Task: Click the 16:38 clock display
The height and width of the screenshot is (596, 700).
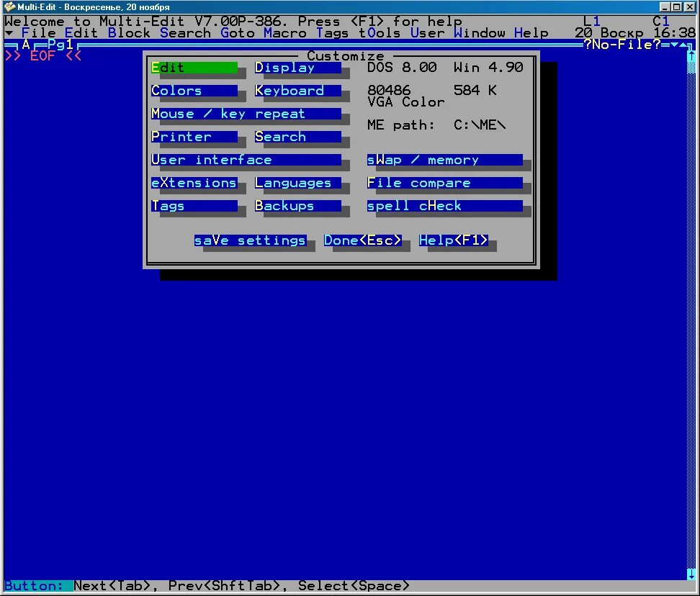Action: pos(674,33)
